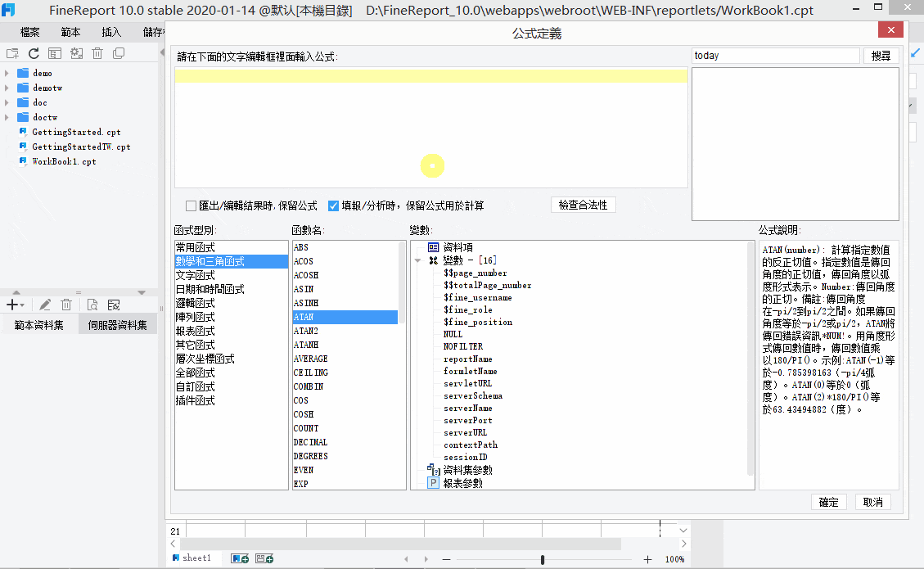Click into the formula text editor area

431,128
